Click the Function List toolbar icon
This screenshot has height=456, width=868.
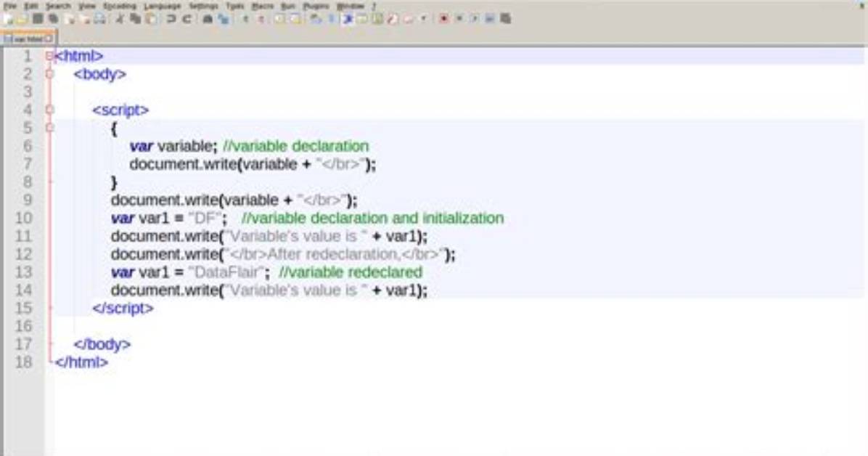coord(393,19)
